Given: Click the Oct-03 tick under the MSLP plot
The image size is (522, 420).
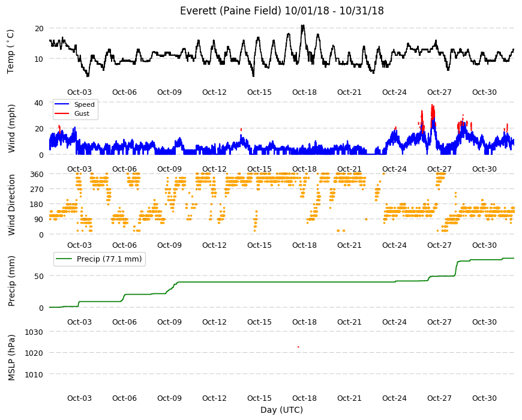Looking at the screenshot, I should [79, 398].
